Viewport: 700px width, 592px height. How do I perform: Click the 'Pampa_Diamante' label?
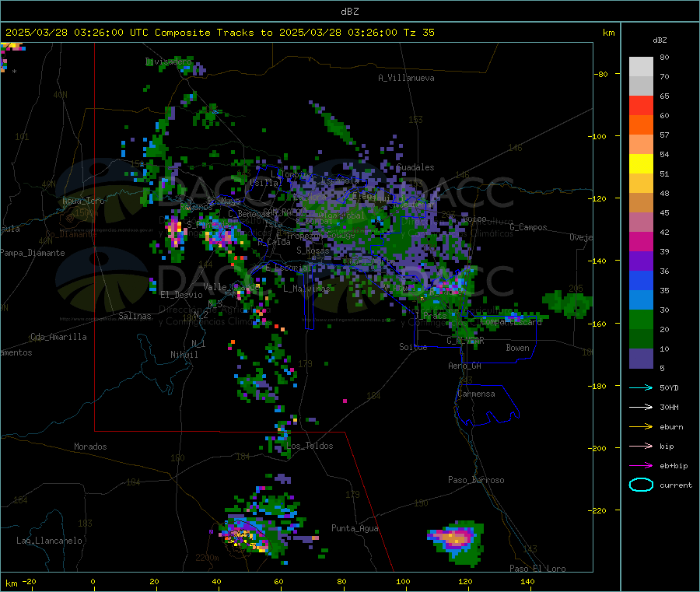33,253
